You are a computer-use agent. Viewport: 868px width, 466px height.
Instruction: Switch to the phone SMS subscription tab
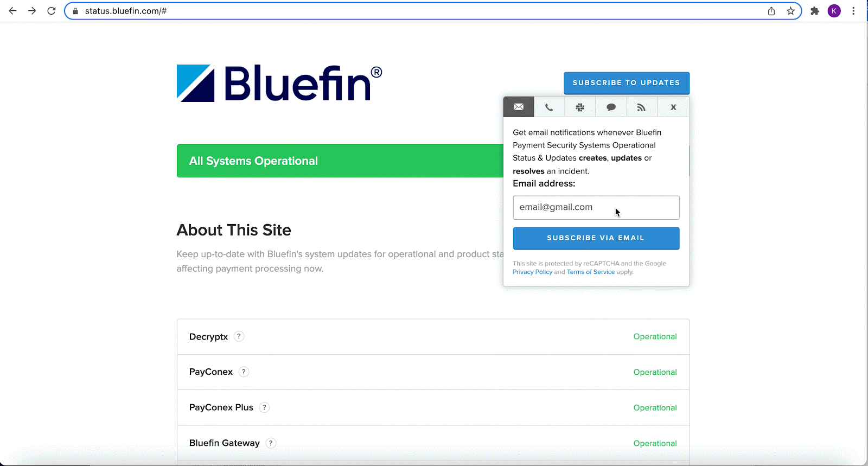pos(549,107)
